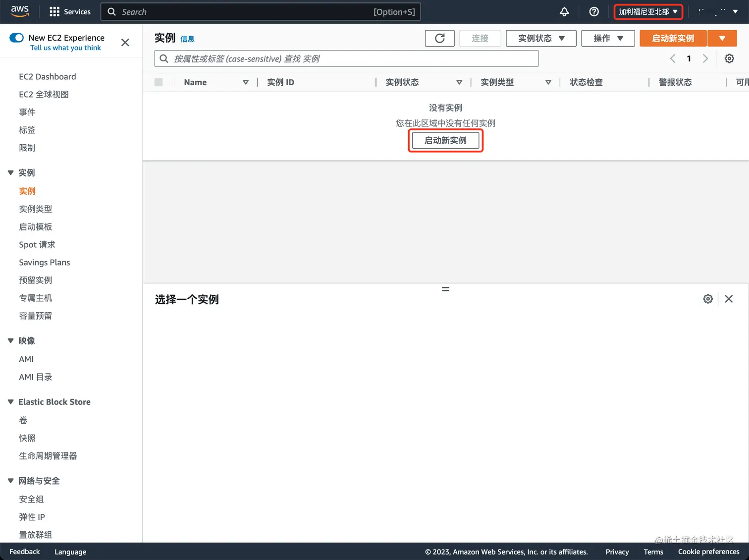Open the help question mark icon
Viewport: 749px width, 560px height.
[x=594, y=12]
